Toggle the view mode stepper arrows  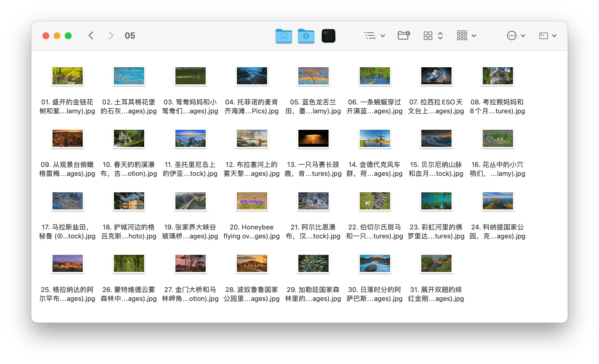click(x=440, y=36)
